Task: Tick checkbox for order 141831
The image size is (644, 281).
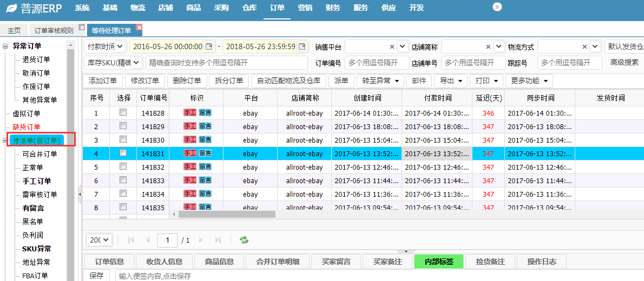Action: pyautogui.click(x=123, y=152)
